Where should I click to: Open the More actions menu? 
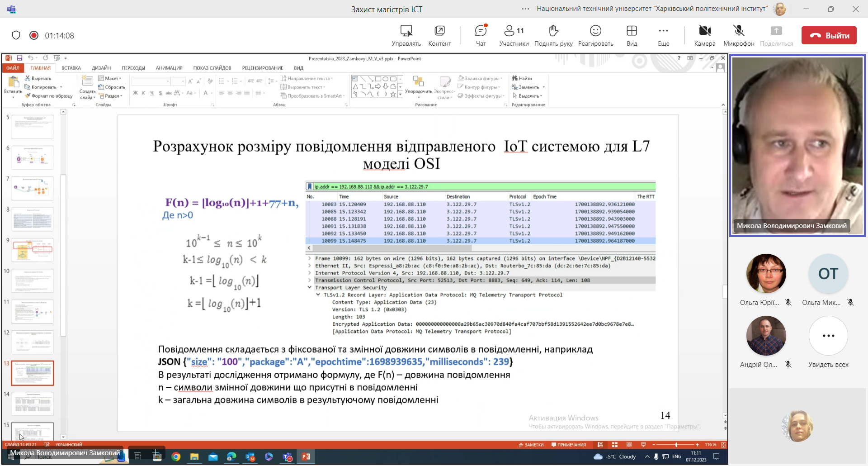click(663, 35)
